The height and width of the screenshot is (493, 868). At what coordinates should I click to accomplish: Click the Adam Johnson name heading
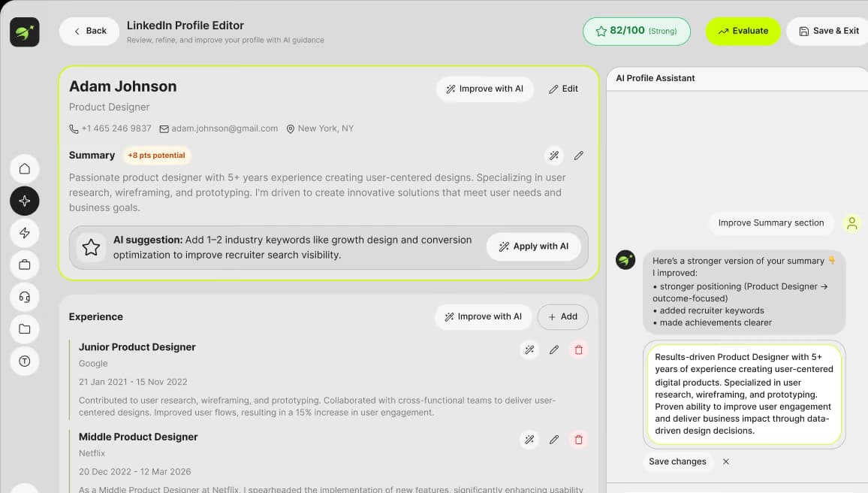coord(123,86)
